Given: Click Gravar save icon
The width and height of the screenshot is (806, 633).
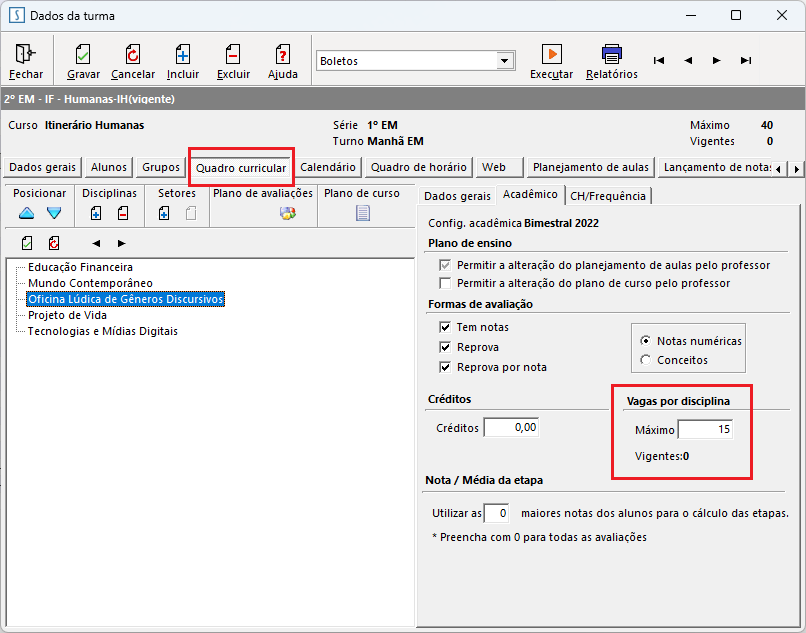Looking at the screenshot, I should (83, 53).
